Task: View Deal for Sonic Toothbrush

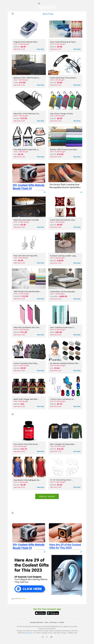Action: coord(77,335)
